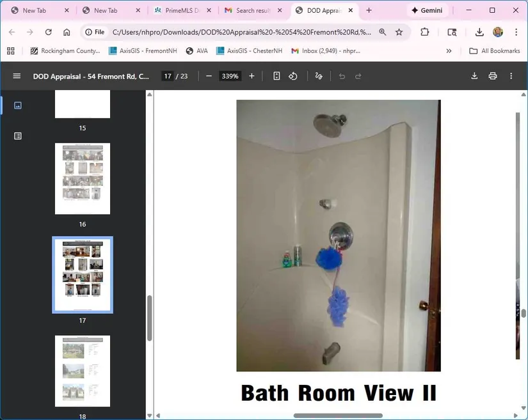
Task: Zoom in with the plus icon
Action: [252, 76]
